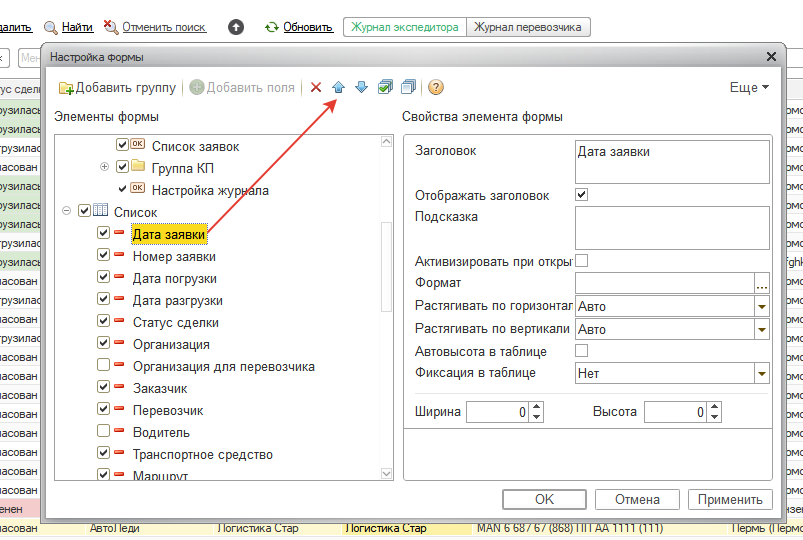
Task: Enable Автовысота в таблице checkbox
Action: [581, 350]
